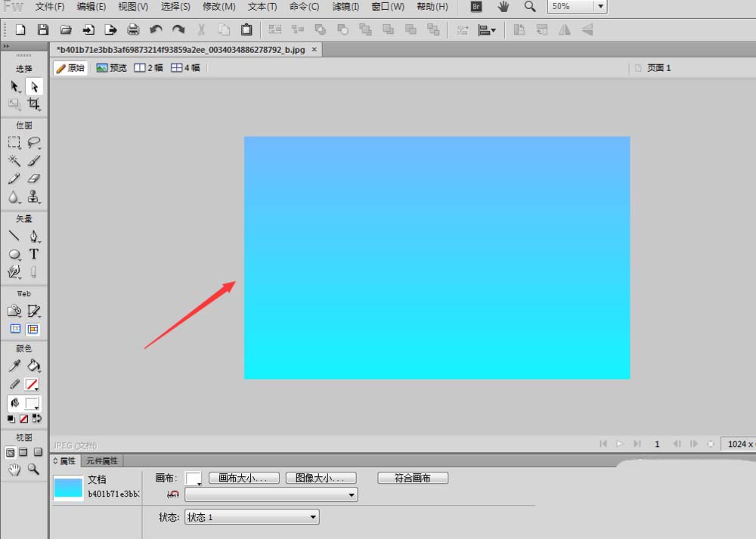Select the Rubber Stamp tool
The height and width of the screenshot is (539, 756).
[x=34, y=197]
